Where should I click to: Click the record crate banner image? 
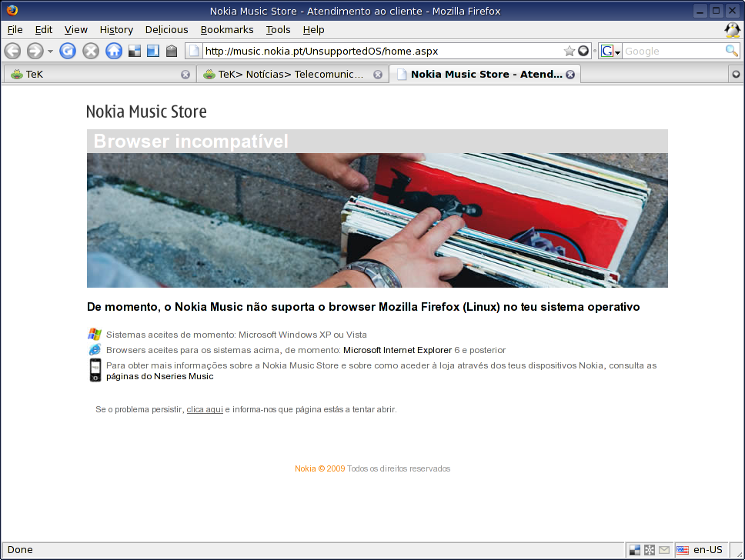coord(377,220)
